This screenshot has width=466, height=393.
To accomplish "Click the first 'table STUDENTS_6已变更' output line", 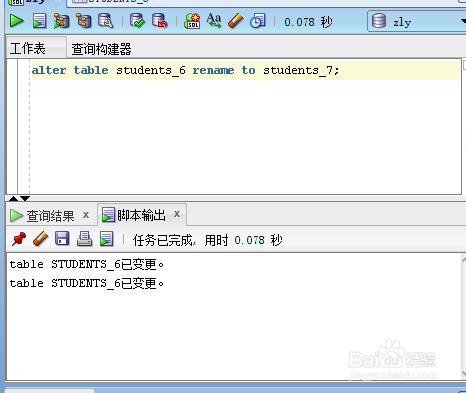I will pos(87,264).
